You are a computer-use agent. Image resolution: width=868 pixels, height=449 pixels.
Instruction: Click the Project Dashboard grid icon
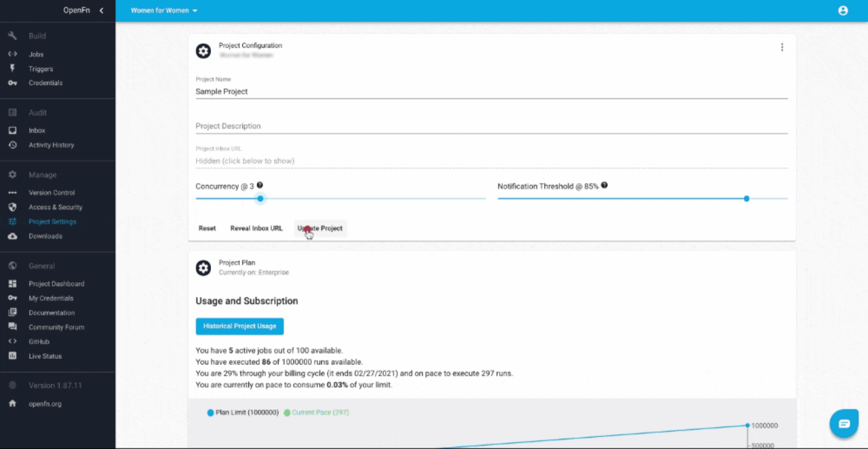point(12,284)
